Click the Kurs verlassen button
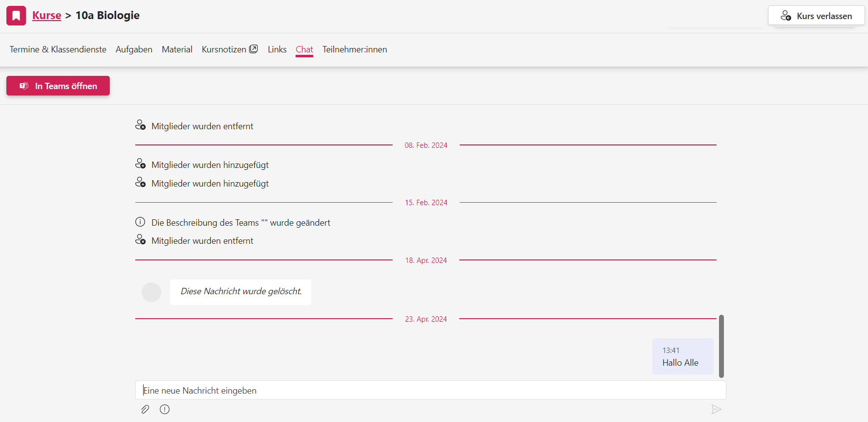The width and height of the screenshot is (868, 422). 816,16
